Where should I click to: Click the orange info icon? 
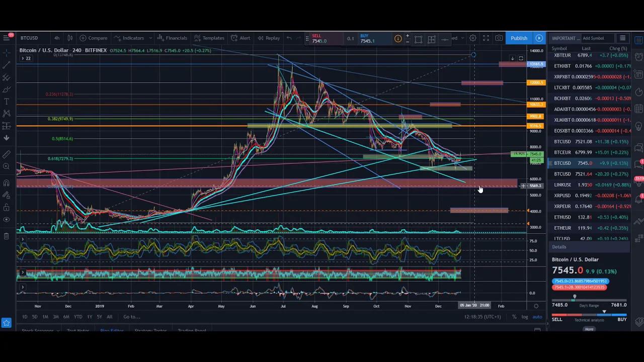(398, 38)
